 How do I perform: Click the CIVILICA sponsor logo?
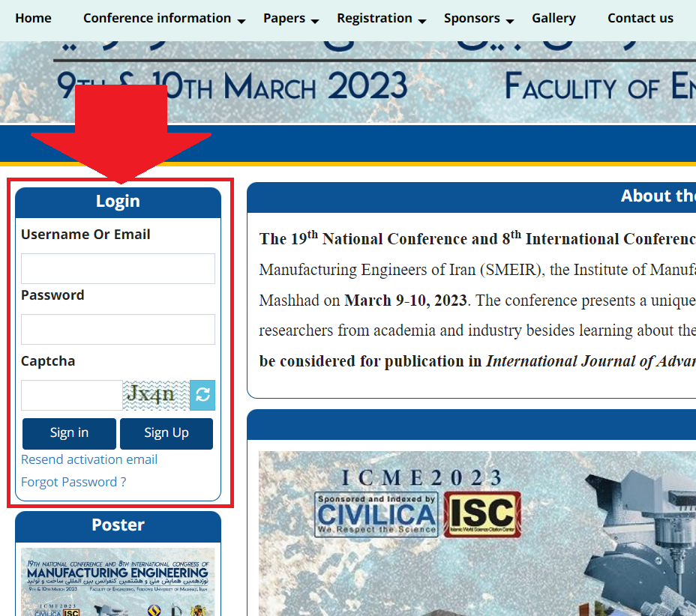point(376,514)
